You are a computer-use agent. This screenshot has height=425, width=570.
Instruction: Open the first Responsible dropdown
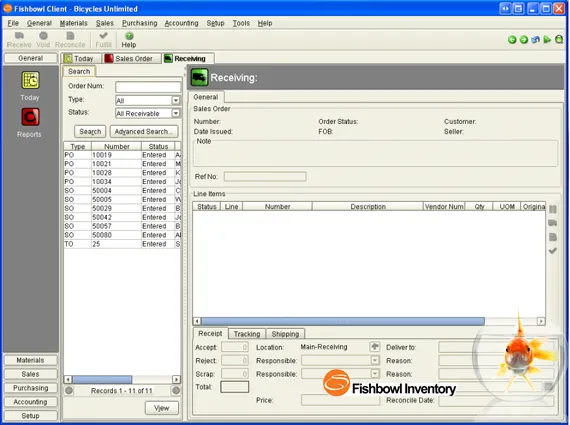375,360
